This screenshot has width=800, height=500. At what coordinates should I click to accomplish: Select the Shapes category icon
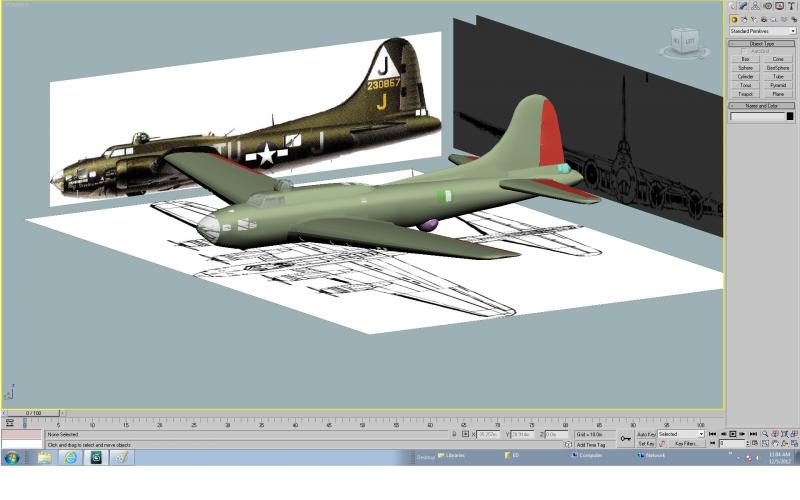point(744,19)
